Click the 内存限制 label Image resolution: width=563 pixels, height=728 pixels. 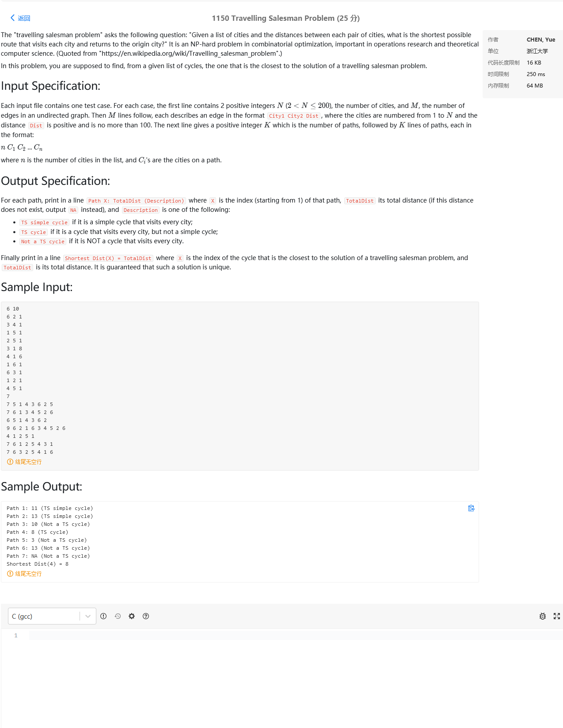point(498,85)
